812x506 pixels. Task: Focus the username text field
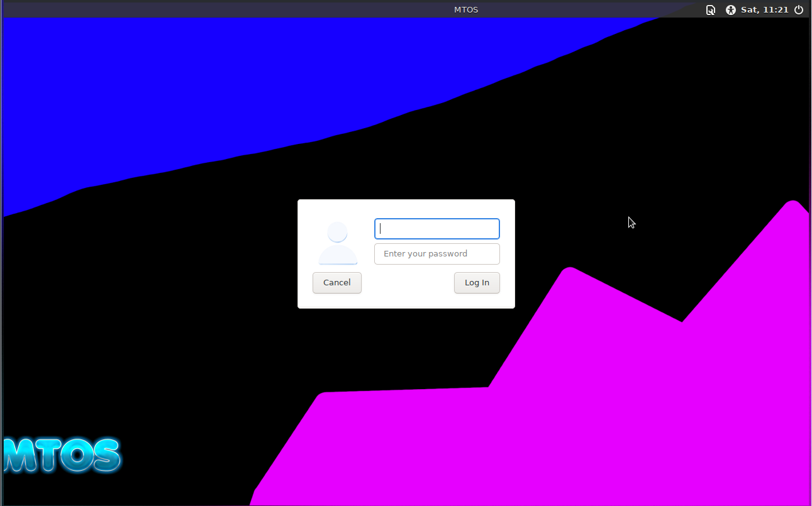tap(437, 229)
